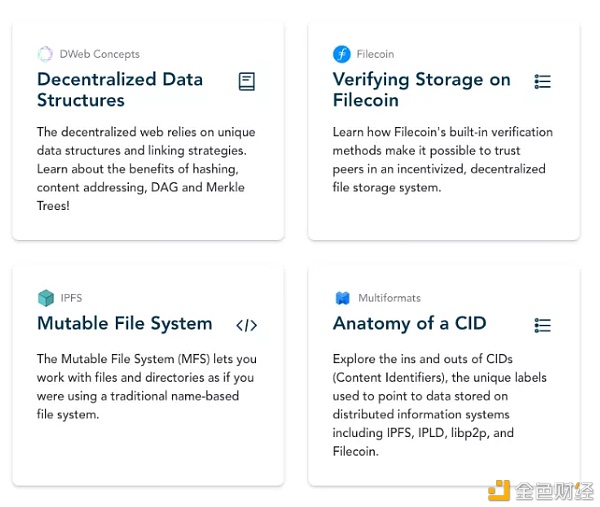Click the code brackets icon beside Mutable File System

tap(246, 325)
